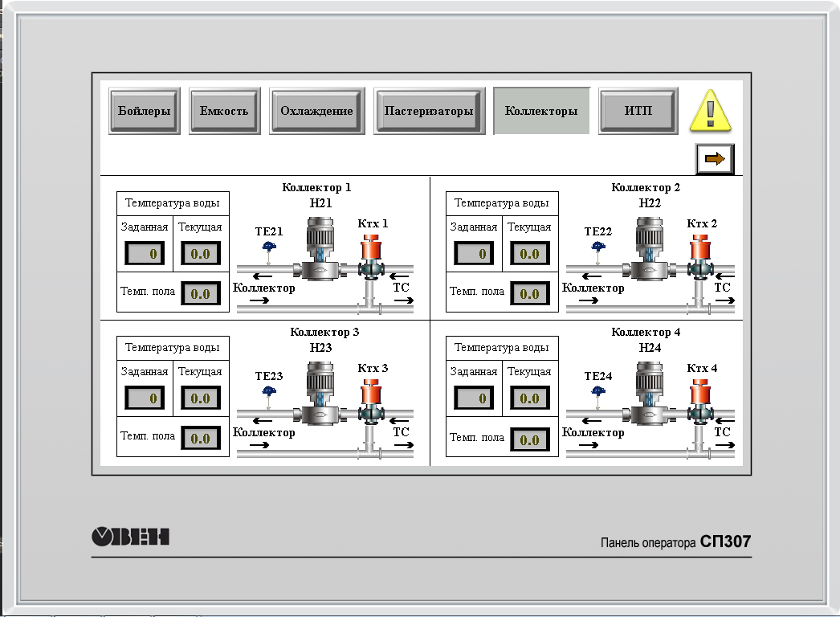Select the H22 pump in Collector 2
The height and width of the screenshot is (617, 840).
pos(650,252)
